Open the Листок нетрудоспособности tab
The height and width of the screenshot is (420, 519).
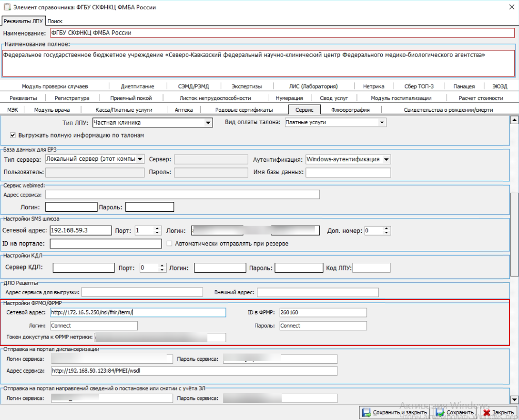click(x=215, y=98)
